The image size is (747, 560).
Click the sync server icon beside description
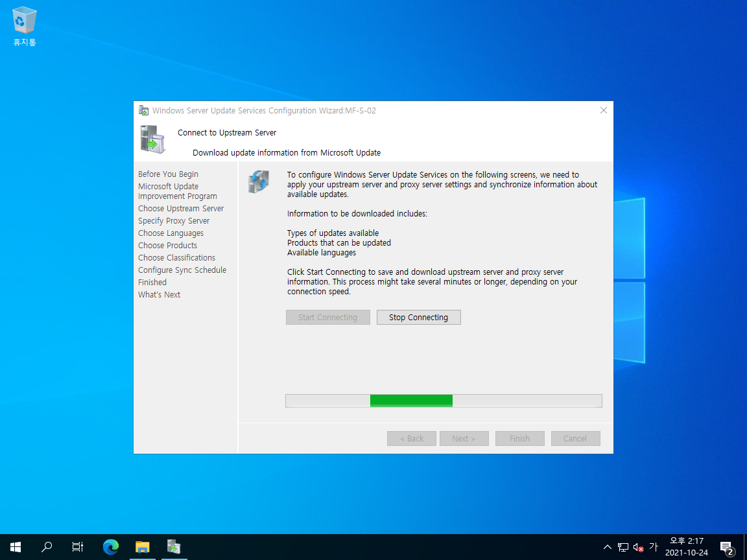pos(259,181)
